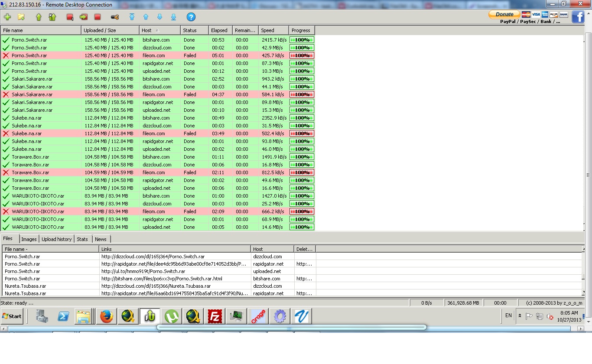Click the '(c) 2008-2013 by z_o_o_m' status text
The image size is (592, 364).
pyautogui.click(x=554, y=303)
